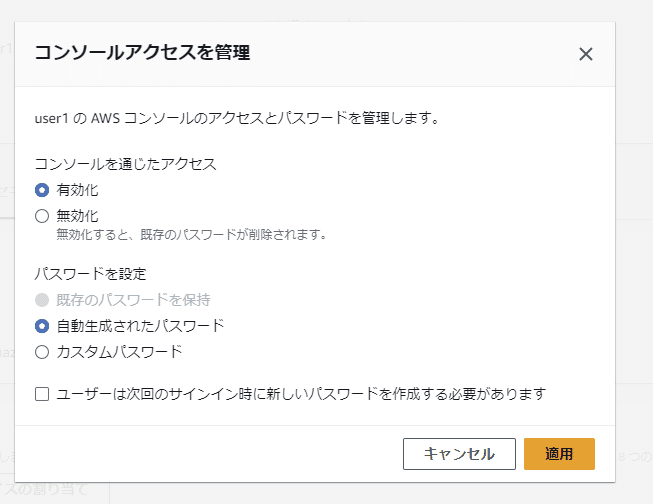Select the 有効化 radio circle
This screenshot has height=504, width=653.
[x=42, y=190]
